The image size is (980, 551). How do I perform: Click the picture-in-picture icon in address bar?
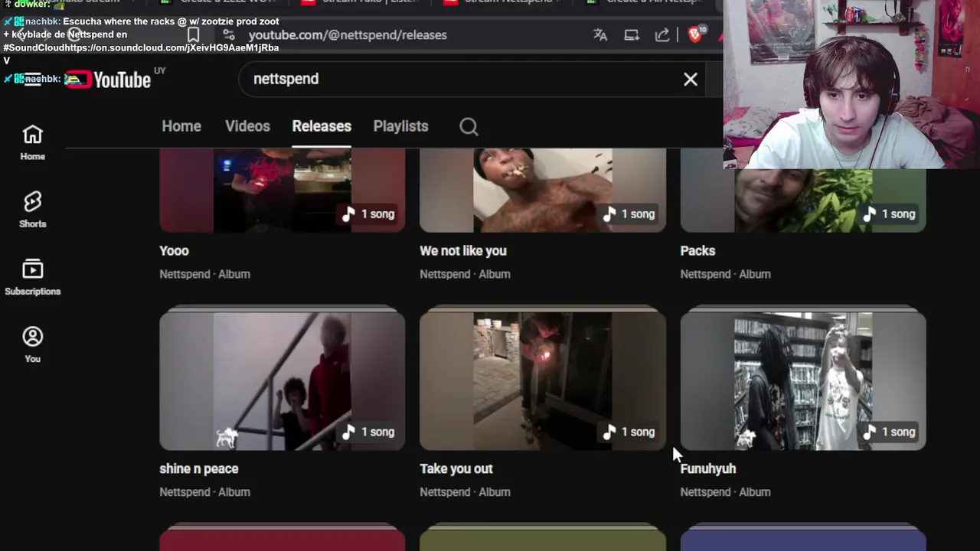pos(632,35)
